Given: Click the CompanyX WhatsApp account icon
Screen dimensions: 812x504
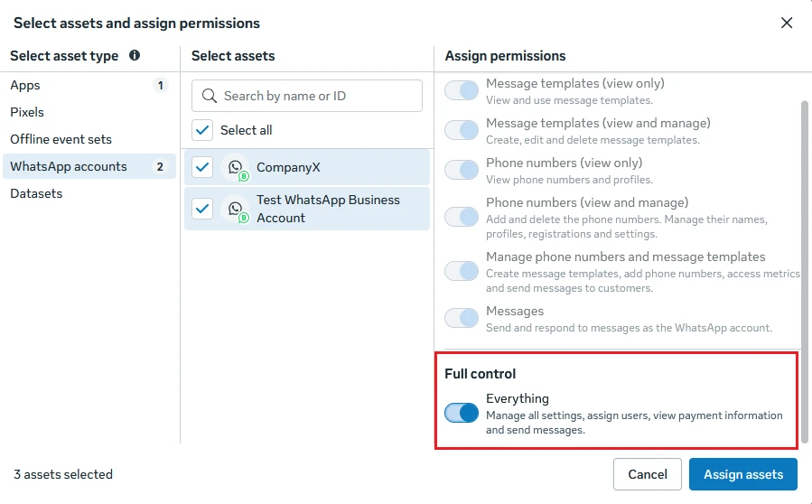Looking at the screenshot, I should pos(236,168).
